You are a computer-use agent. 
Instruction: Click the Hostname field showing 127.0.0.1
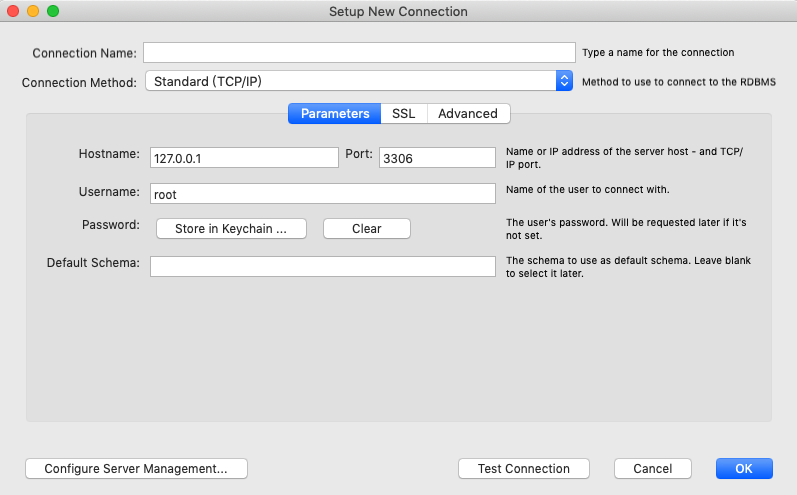pos(244,158)
